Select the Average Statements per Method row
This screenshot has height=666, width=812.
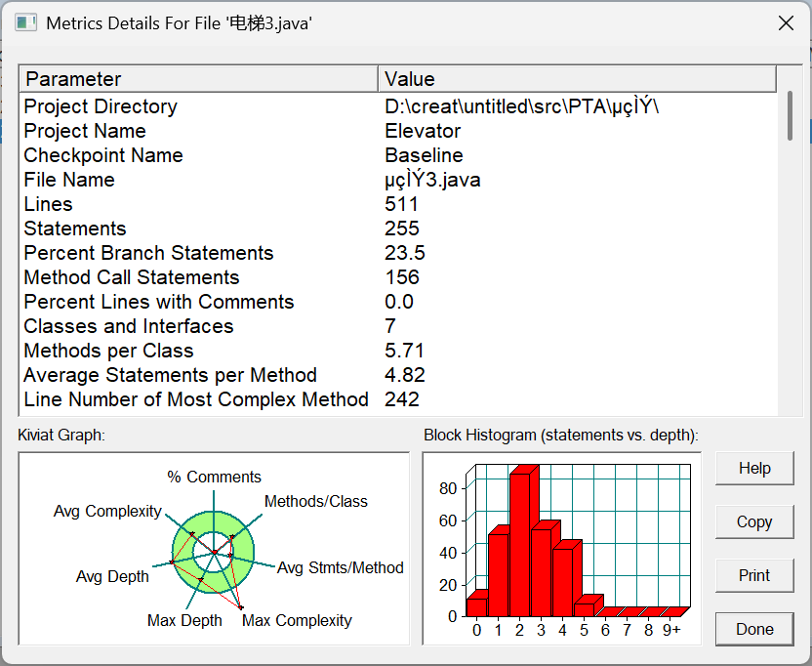pyautogui.click(x=398, y=375)
